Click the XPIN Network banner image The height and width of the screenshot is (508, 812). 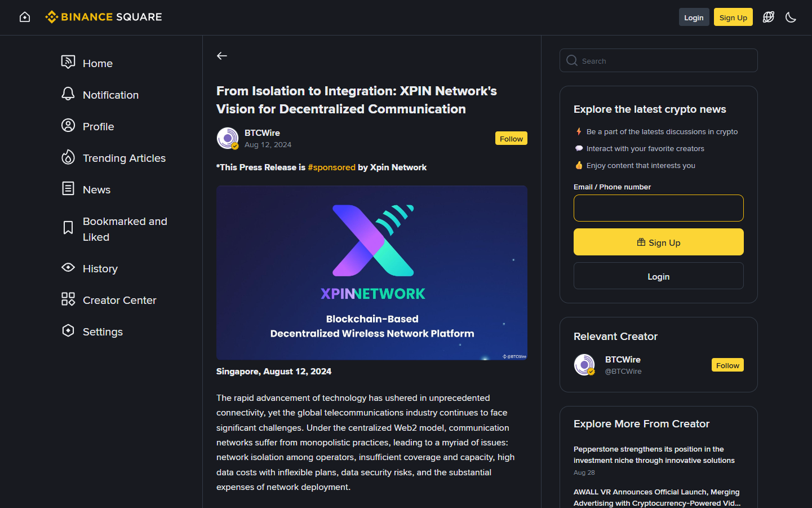[x=372, y=273]
